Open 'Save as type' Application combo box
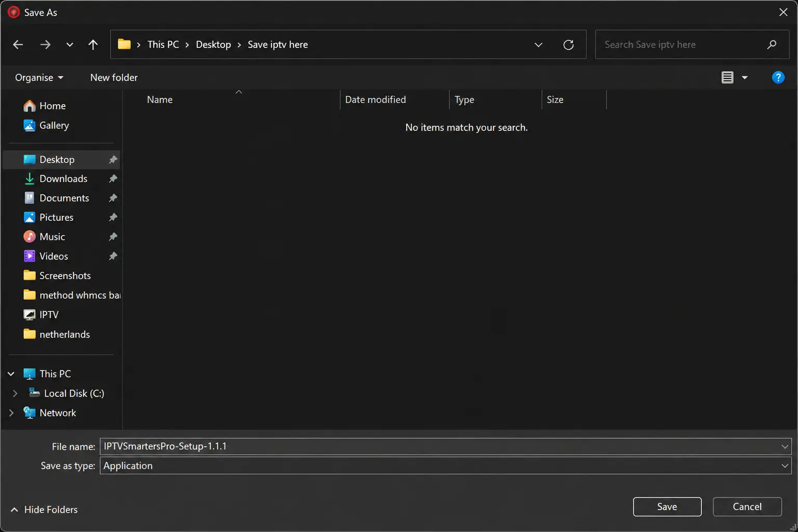The height and width of the screenshot is (532, 798). 445,465
